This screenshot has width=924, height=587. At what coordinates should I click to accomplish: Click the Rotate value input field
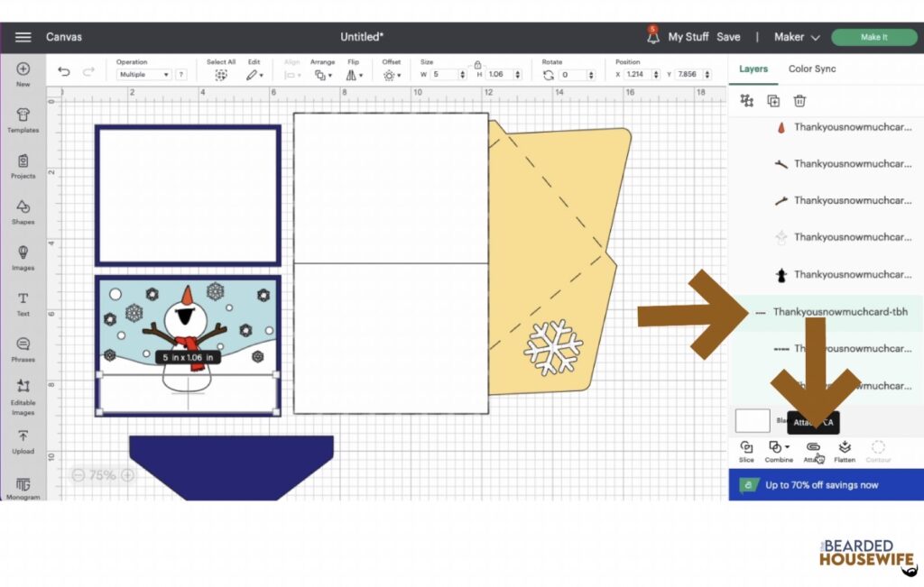pyautogui.click(x=573, y=75)
